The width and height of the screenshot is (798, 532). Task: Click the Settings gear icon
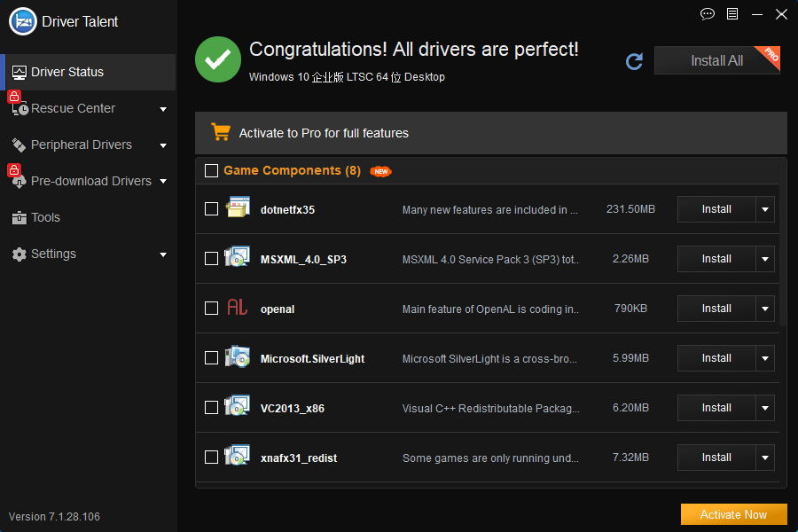[20, 254]
